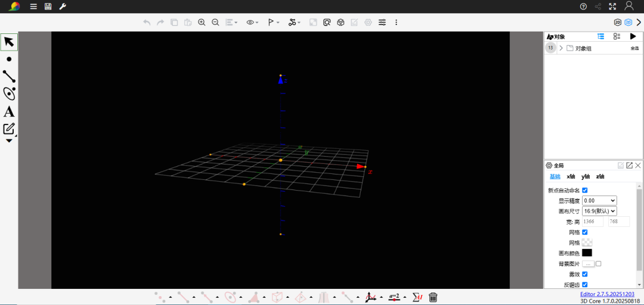This screenshot has width=644, height=305.
Task: Expand more tools below left toolbar
Action: [9, 141]
